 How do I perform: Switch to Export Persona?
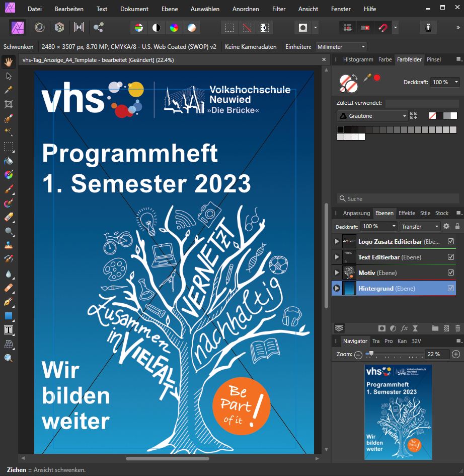(x=98, y=27)
